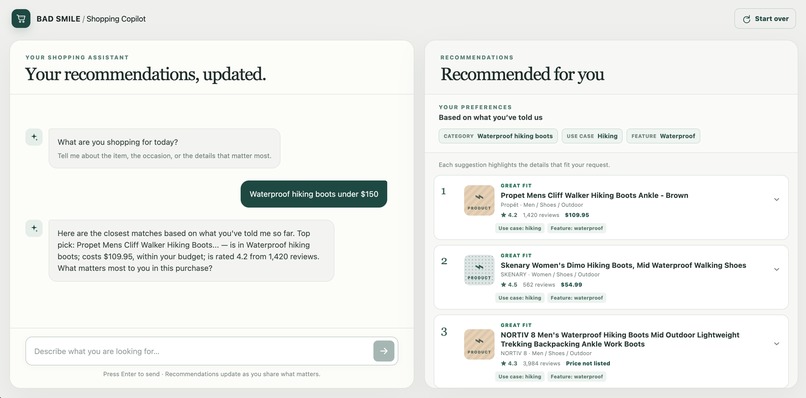Click the BAD SMILE brand name
The image size is (806, 398).
click(x=58, y=19)
